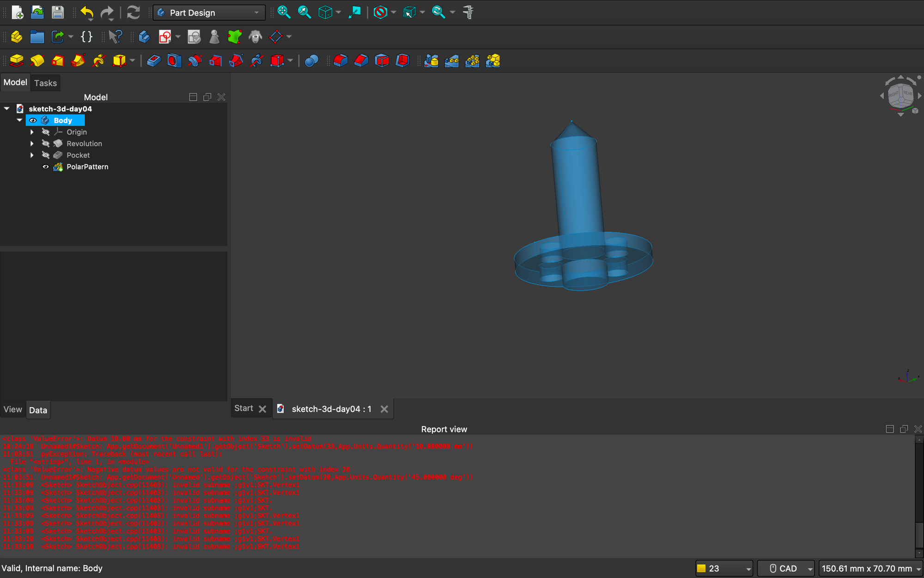Create a new Body
Screen dimensions: 924x578
144,37
